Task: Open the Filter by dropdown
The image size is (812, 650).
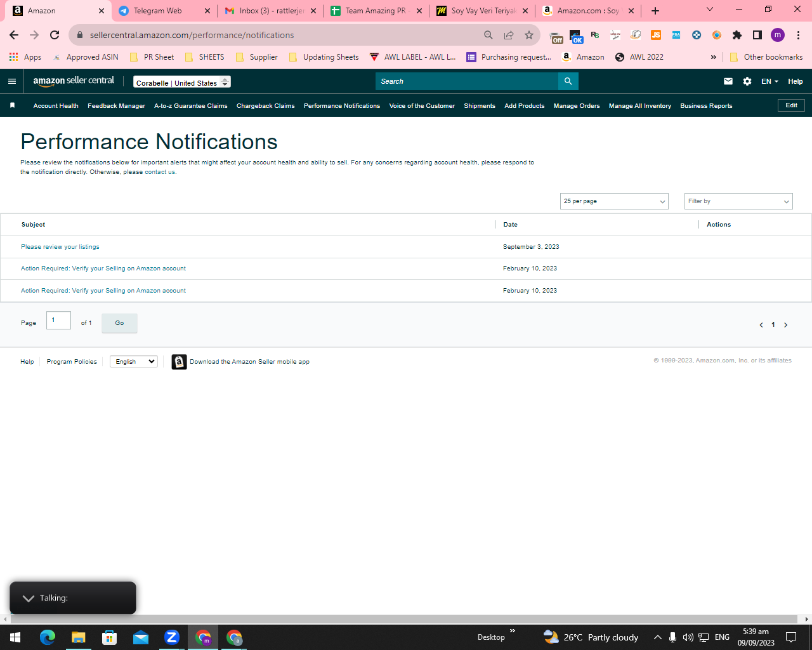Action: click(738, 201)
